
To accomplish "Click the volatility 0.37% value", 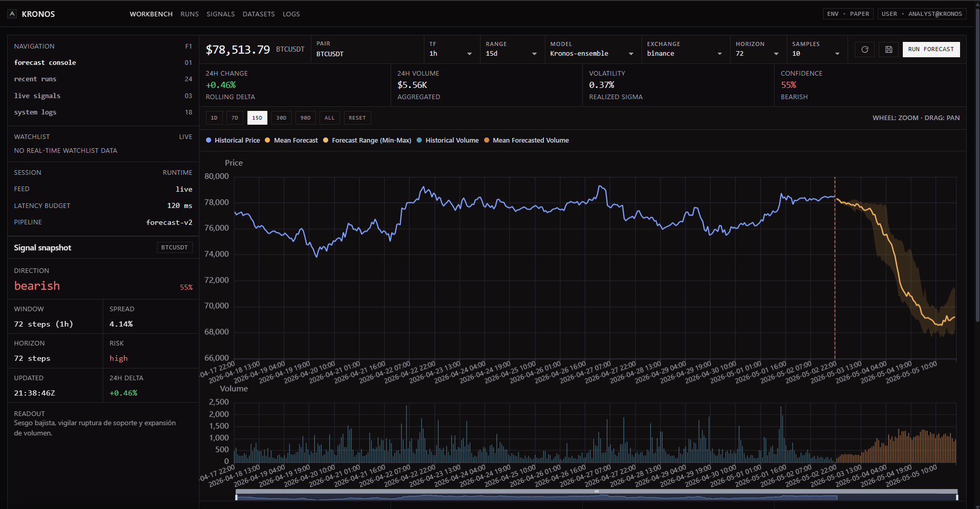I will (x=602, y=85).
